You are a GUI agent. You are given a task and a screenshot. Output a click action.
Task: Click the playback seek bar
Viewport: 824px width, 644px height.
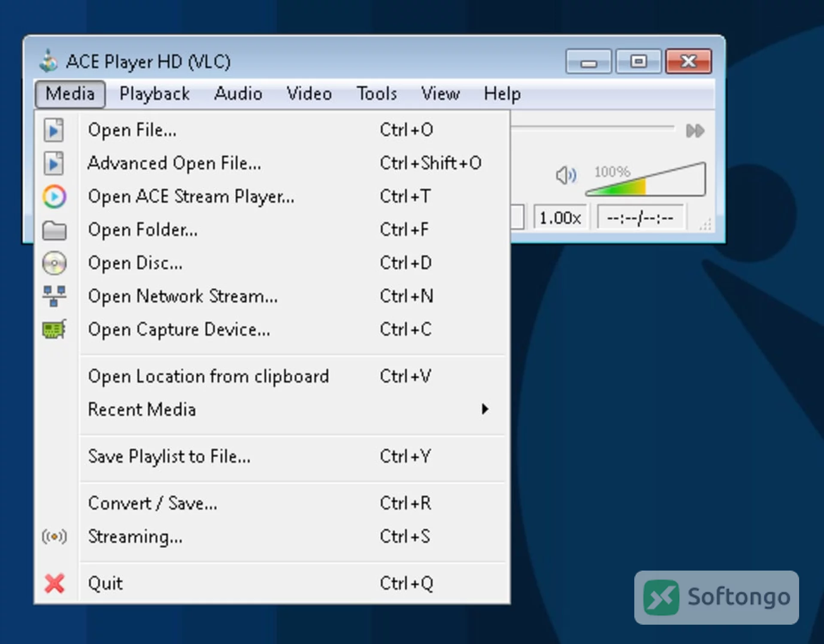click(x=592, y=128)
